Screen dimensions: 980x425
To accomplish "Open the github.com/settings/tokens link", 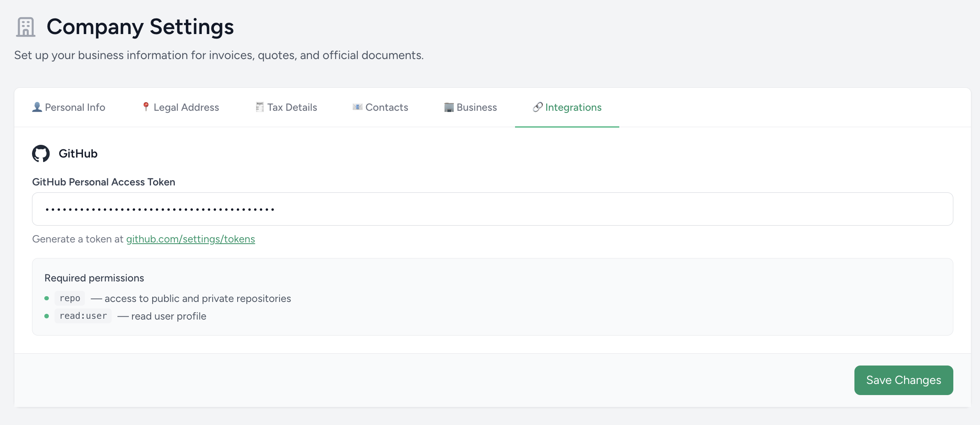I will click(190, 239).
